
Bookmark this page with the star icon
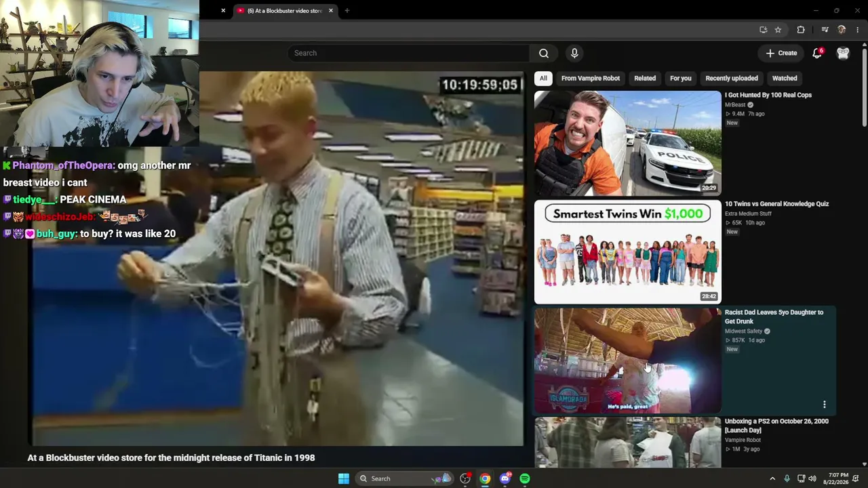point(778,30)
